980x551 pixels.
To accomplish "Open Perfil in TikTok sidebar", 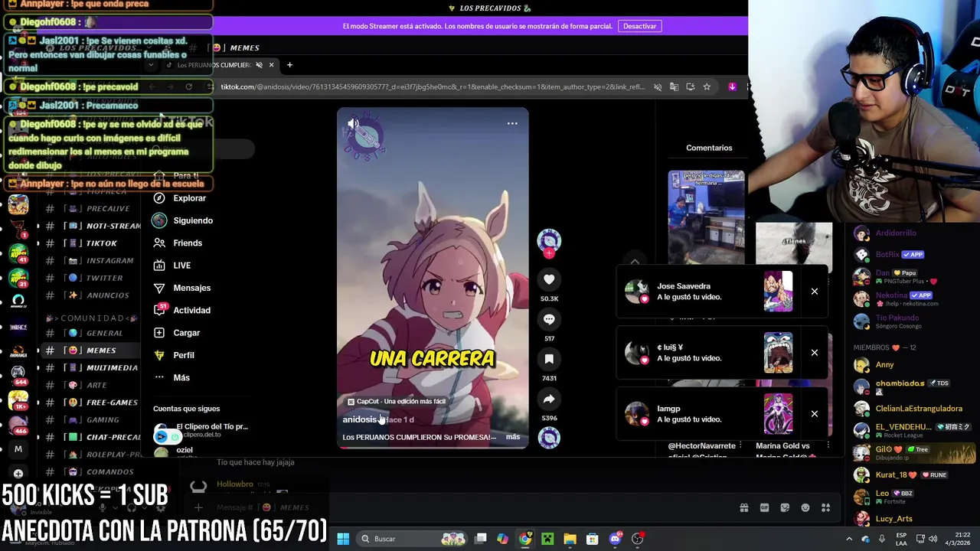I will pyautogui.click(x=174, y=355).
